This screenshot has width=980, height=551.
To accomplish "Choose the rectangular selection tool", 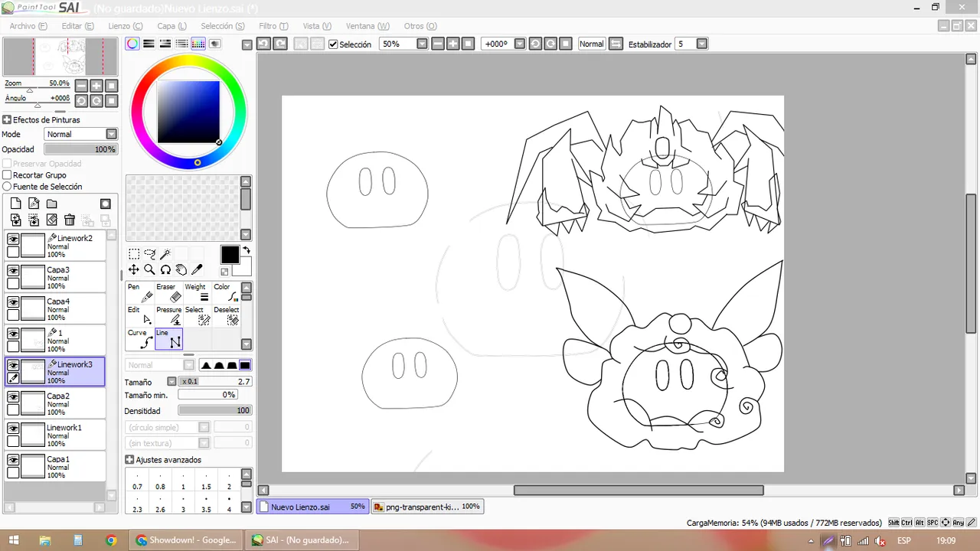I will pos(134,254).
